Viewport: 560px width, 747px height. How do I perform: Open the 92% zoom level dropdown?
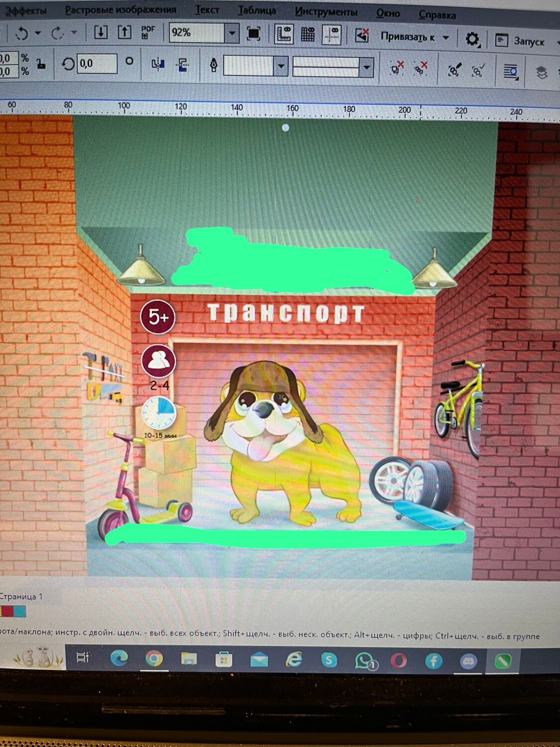pos(232,34)
